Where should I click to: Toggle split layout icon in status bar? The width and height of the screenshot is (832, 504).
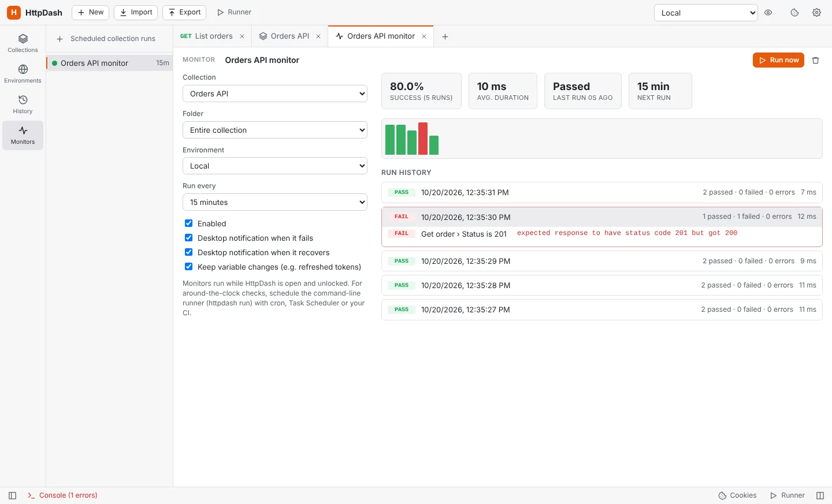[820, 495]
